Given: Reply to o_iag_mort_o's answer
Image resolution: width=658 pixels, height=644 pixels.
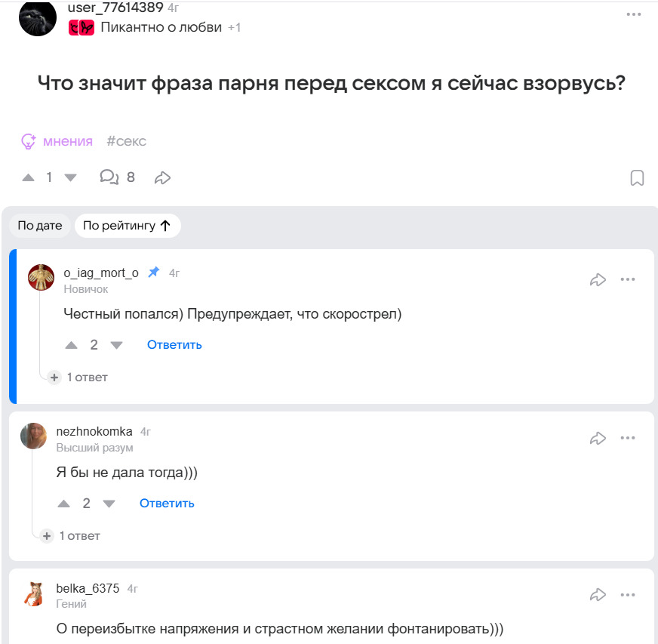Looking at the screenshot, I should (174, 345).
